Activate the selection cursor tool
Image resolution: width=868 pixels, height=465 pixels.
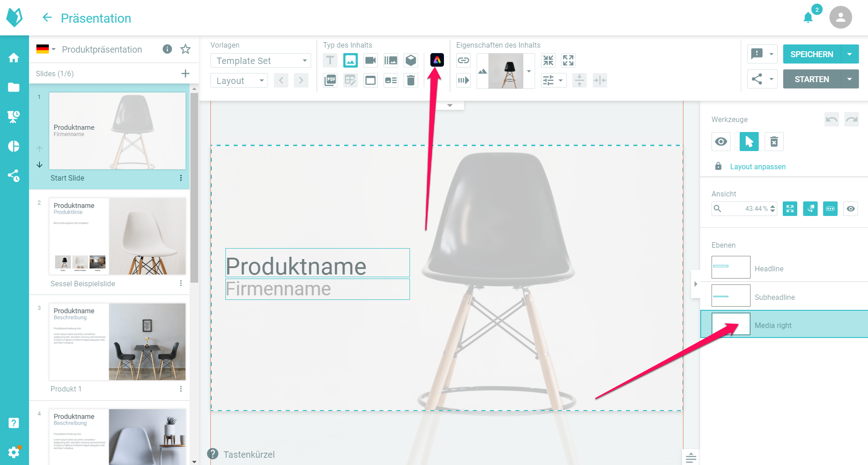(x=749, y=142)
